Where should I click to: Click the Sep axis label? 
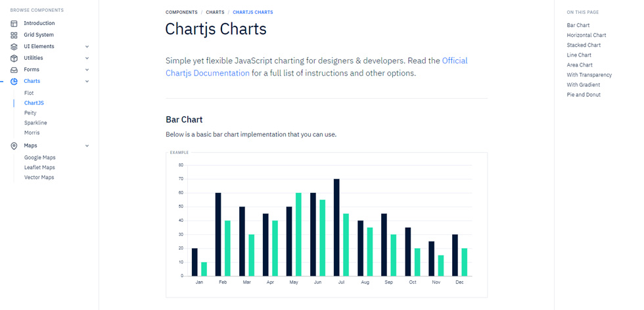[x=388, y=282]
